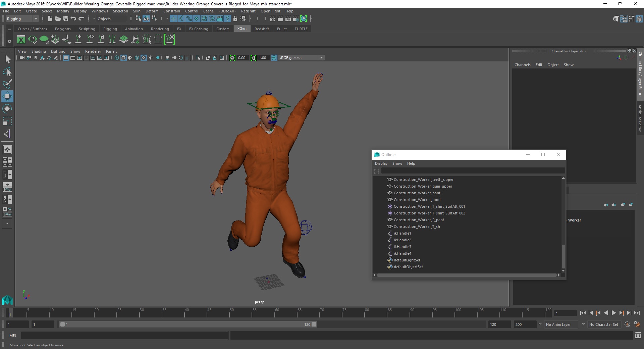Undo the last action
The image size is (644, 349).
click(x=73, y=19)
